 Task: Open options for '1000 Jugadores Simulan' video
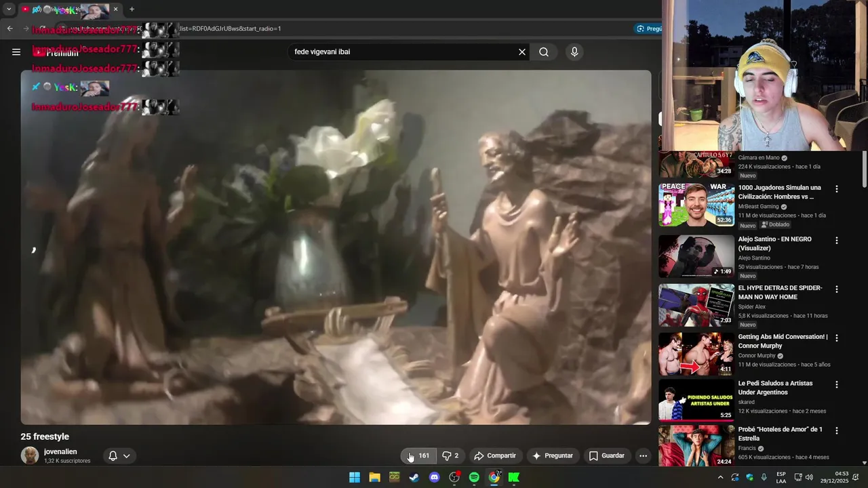(836, 189)
